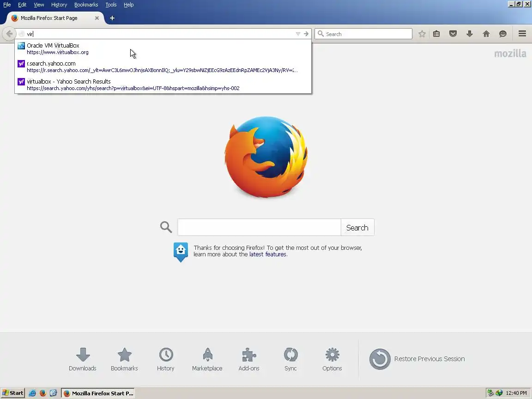
Task: Click Restore Previous Session
Action: point(417,359)
